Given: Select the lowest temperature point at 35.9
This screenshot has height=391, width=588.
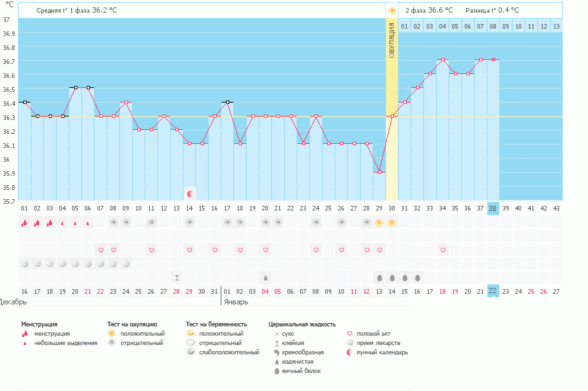Looking at the screenshot, I should tap(379, 173).
